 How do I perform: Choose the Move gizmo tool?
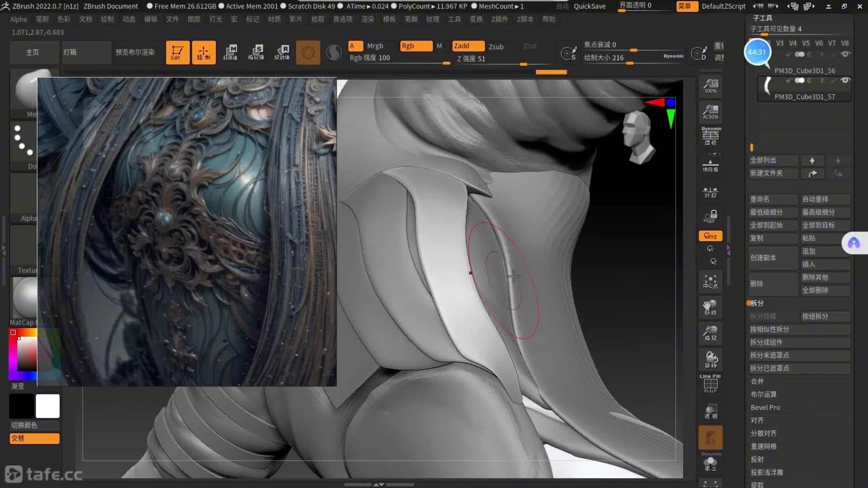click(230, 52)
